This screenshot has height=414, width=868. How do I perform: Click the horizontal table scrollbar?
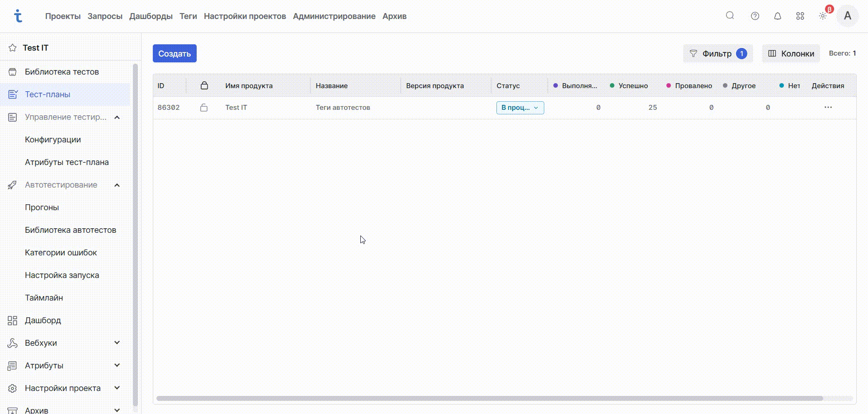pos(490,398)
